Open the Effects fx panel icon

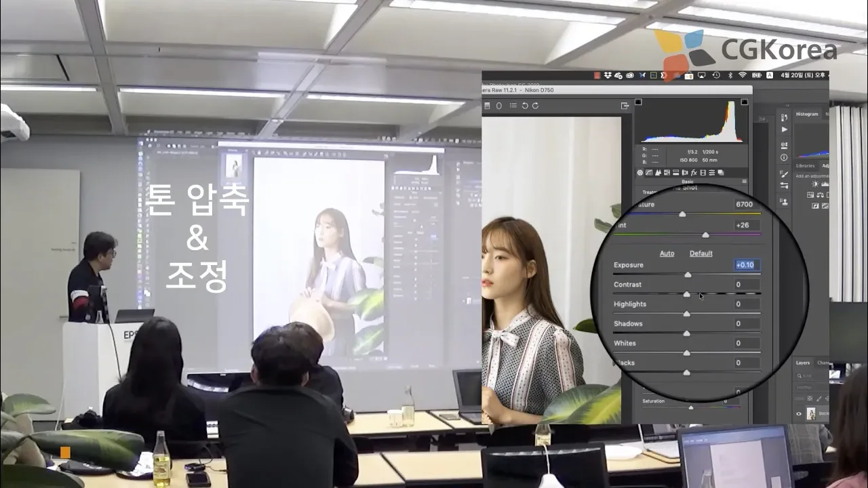pyautogui.click(x=694, y=173)
